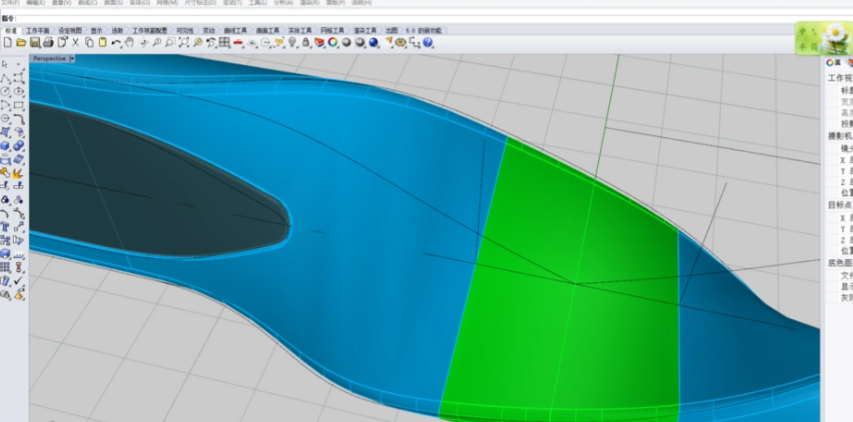Switch to the 工作平面 toolbar tab
The image size is (853, 422).
click(39, 31)
